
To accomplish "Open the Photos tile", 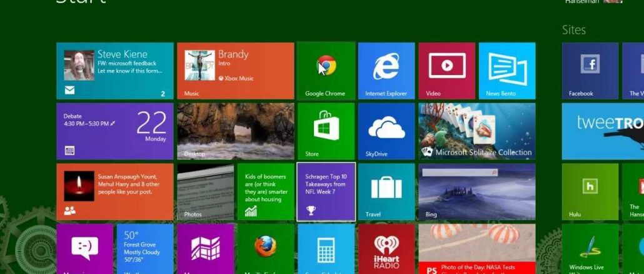I will pyautogui.click(x=205, y=191).
